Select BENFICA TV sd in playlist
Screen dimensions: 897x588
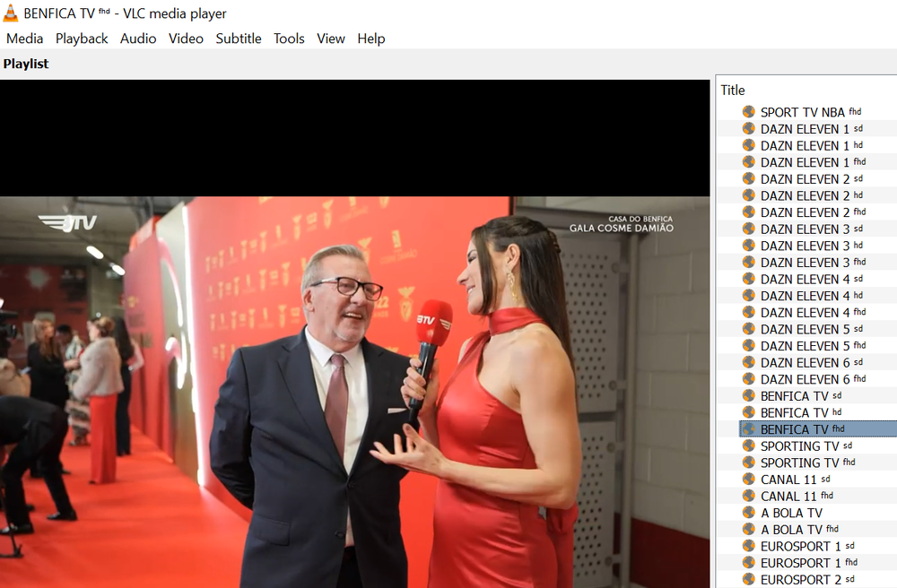pos(801,395)
